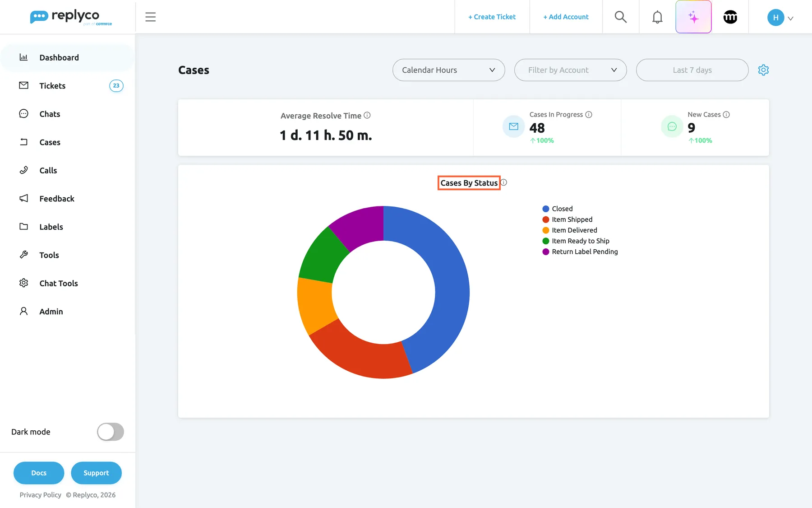Viewport: 812px width, 508px height.
Task: Expand the user profile H menu
Action: [x=780, y=18]
